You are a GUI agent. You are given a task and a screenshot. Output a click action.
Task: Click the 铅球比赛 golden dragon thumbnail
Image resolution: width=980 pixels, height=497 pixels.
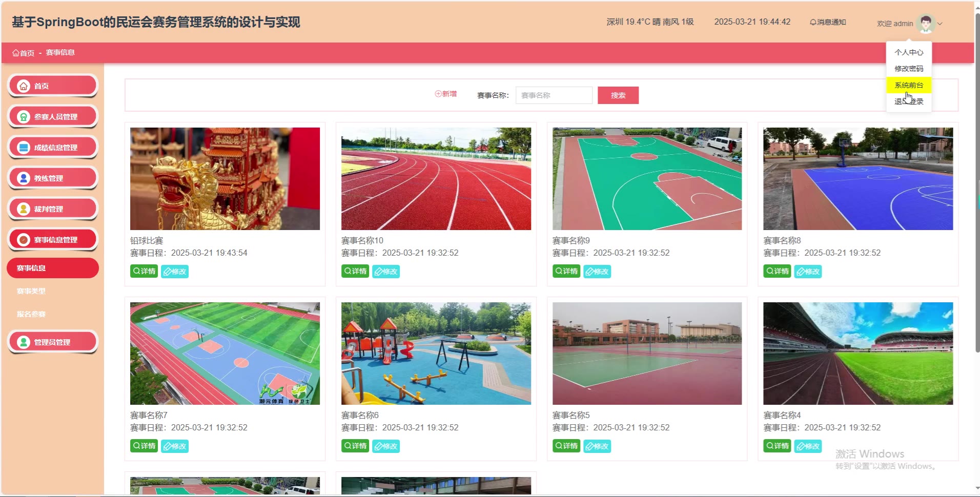pyautogui.click(x=225, y=179)
